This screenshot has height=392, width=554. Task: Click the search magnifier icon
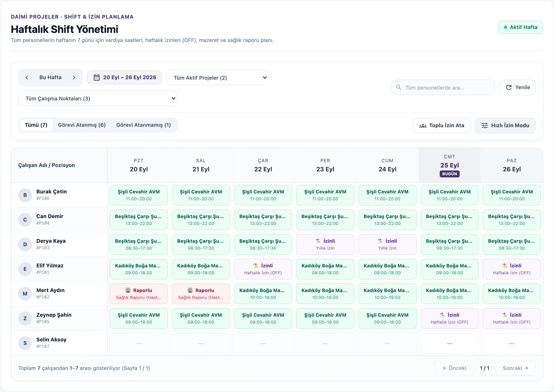tap(399, 87)
